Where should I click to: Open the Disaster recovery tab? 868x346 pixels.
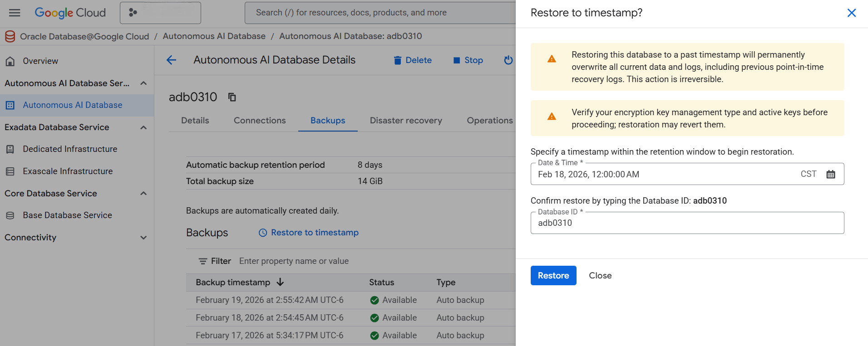pyautogui.click(x=405, y=121)
